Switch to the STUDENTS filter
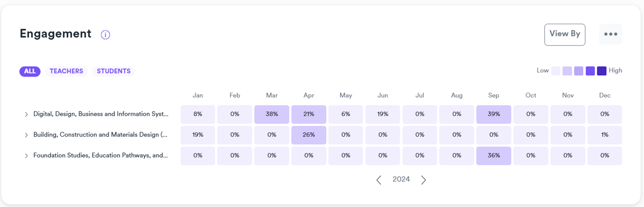 (x=114, y=71)
